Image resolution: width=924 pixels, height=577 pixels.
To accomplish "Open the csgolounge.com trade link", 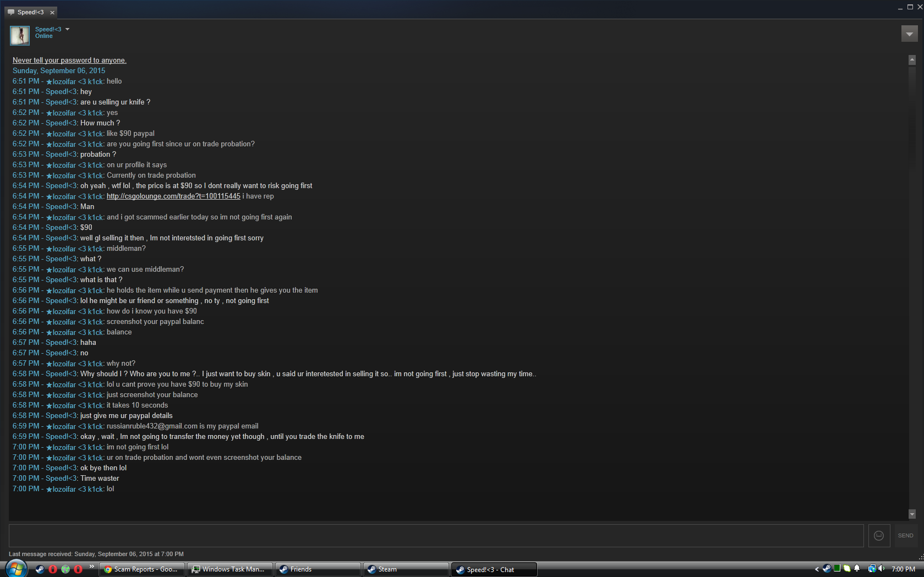I will 173,196.
